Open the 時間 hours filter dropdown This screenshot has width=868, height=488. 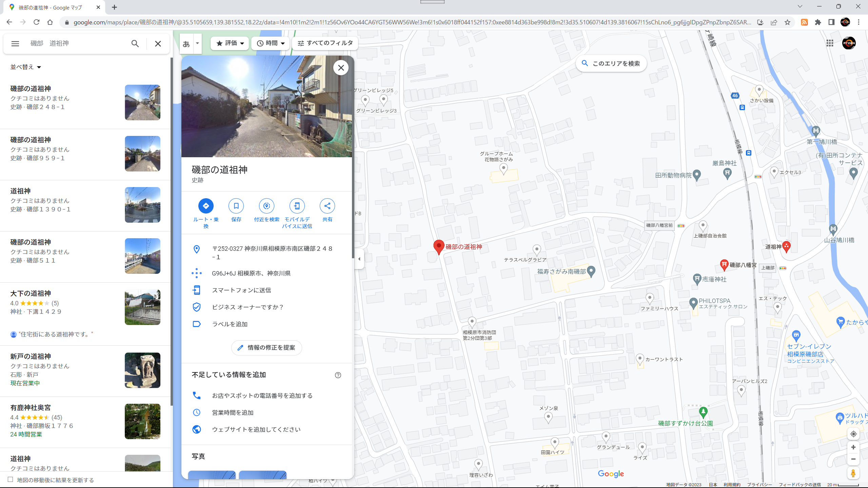pyautogui.click(x=270, y=43)
